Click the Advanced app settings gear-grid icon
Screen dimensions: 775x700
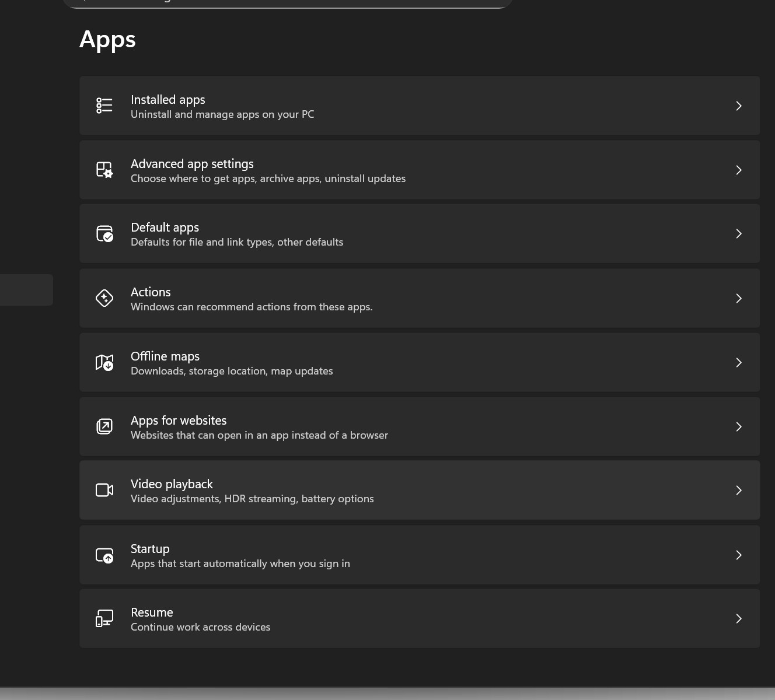coord(104,170)
